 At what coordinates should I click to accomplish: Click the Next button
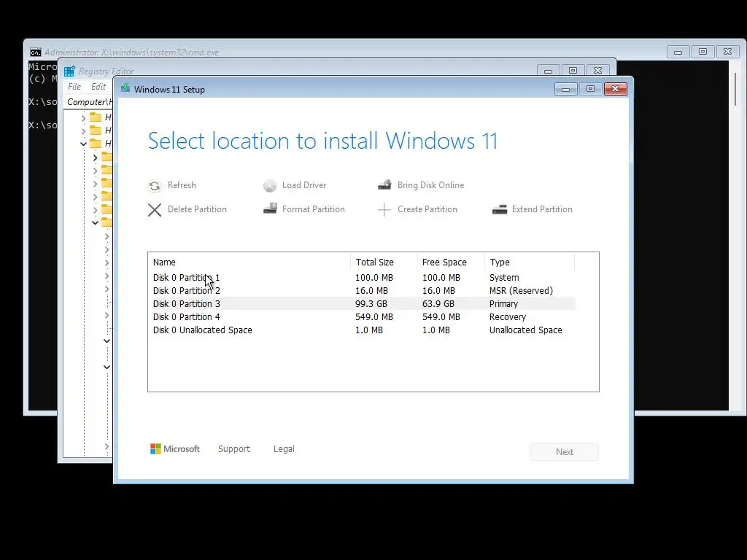565,452
